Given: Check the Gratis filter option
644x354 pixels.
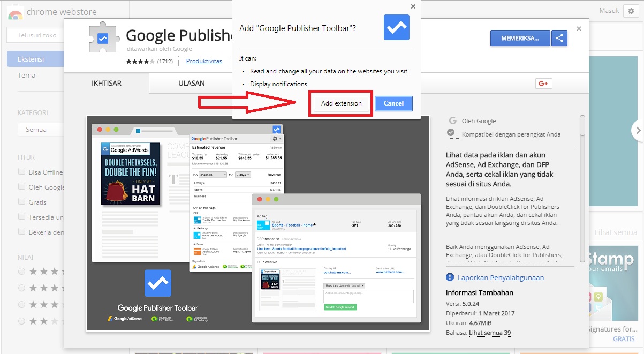Looking at the screenshot, I should tap(21, 202).
